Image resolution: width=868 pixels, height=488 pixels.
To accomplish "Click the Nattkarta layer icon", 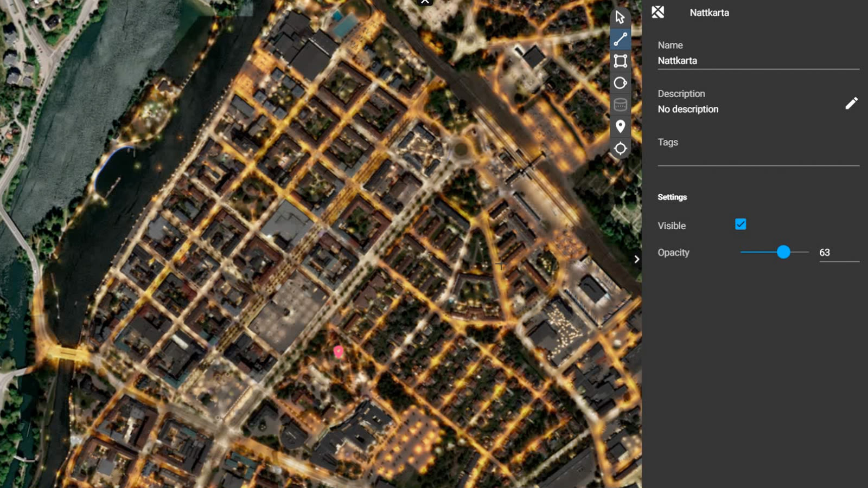I will click(x=658, y=12).
